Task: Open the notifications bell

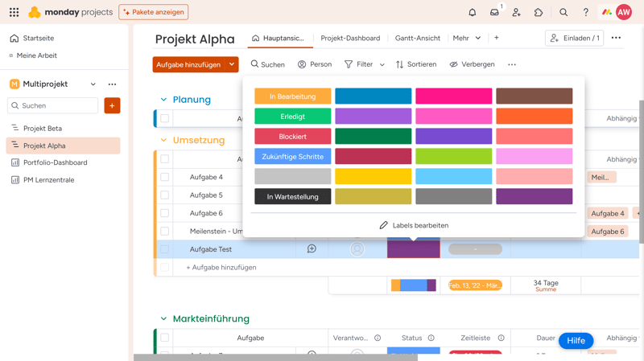Action: [473, 13]
